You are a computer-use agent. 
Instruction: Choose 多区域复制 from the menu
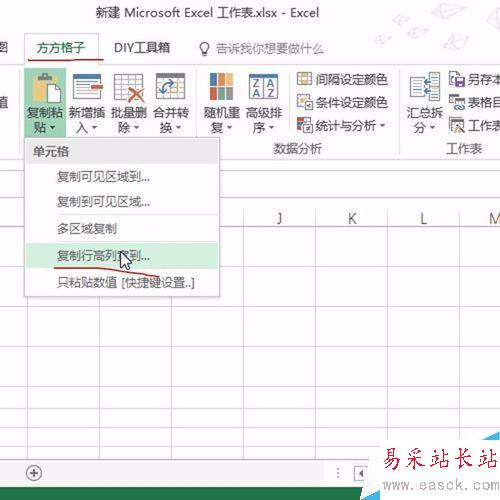pos(122,229)
